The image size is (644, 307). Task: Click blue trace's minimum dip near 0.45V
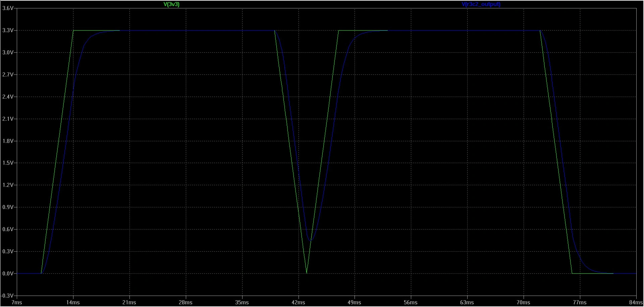[311, 240]
